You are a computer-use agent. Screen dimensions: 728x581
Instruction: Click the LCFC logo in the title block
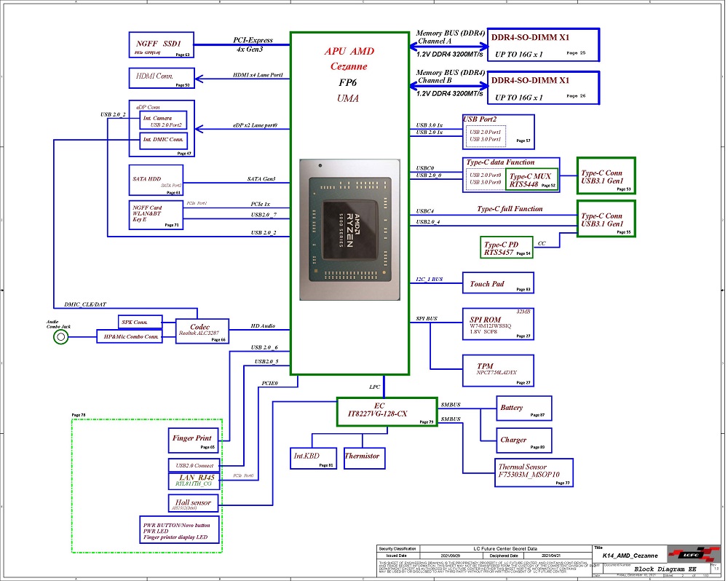[693, 555]
